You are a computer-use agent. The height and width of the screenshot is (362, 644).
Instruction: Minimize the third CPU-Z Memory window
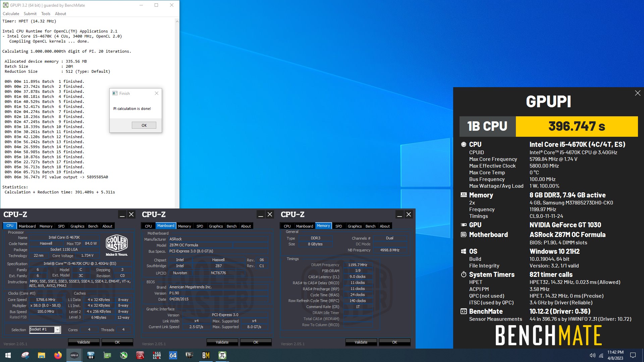pos(399,215)
